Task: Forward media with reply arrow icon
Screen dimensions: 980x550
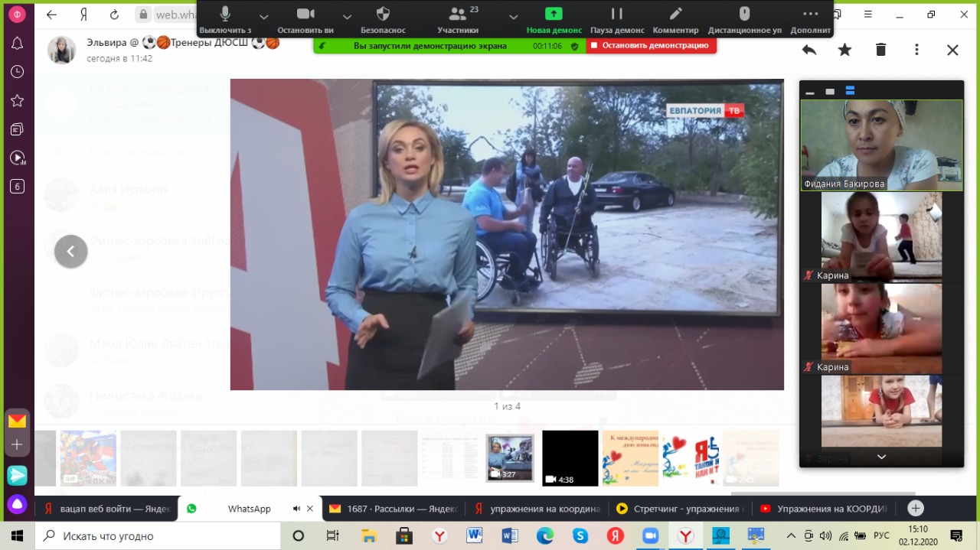Action: point(808,50)
